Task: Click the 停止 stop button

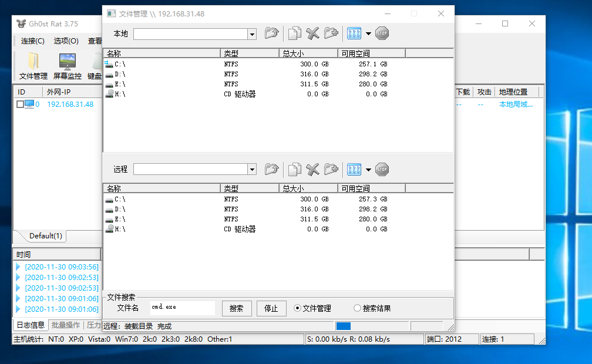Action: [x=271, y=308]
